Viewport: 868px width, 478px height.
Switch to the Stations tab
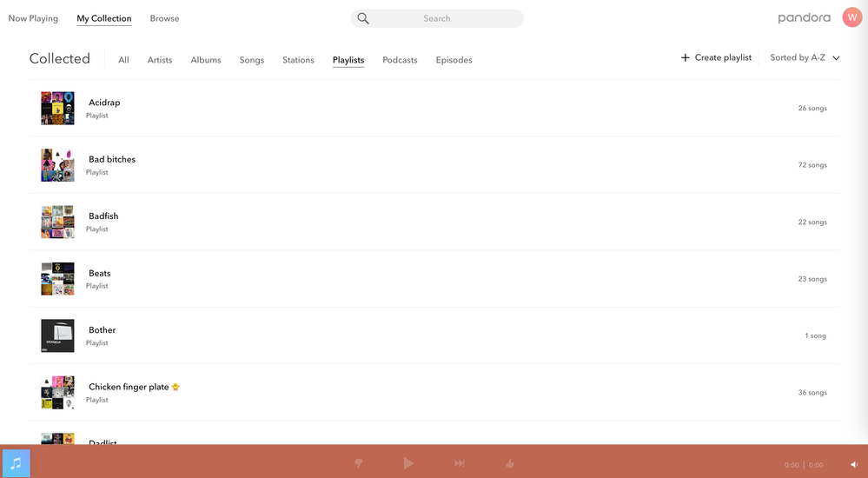coord(298,60)
